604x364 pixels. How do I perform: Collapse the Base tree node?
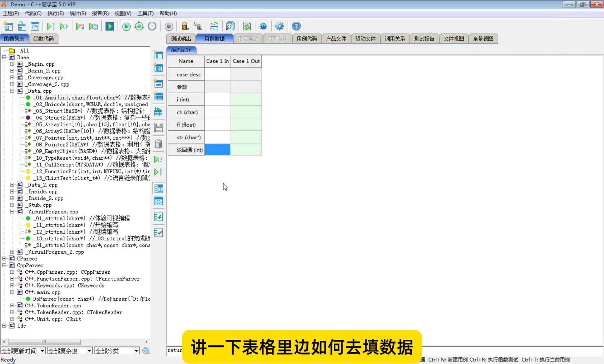pyautogui.click(x=4, y=57)
